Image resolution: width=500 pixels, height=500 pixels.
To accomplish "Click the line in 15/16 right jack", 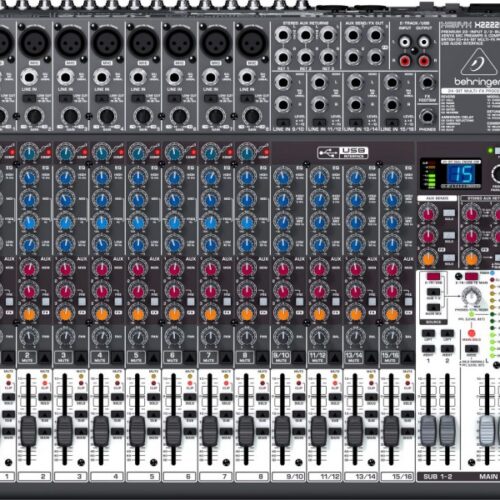I will 392,105.
